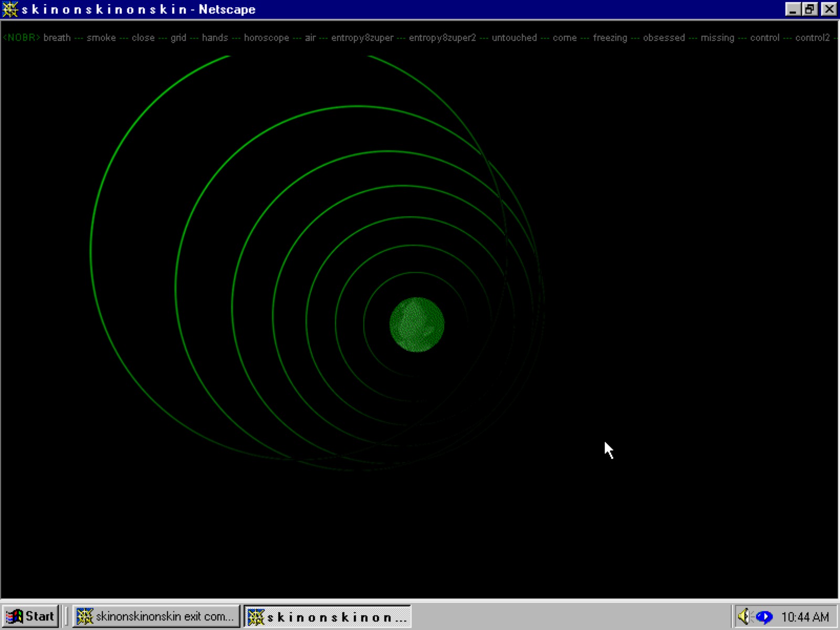Open the volume speaker tray icon
Image resolution: width=840 pixels, height=630 pixels.
(744, 616)
